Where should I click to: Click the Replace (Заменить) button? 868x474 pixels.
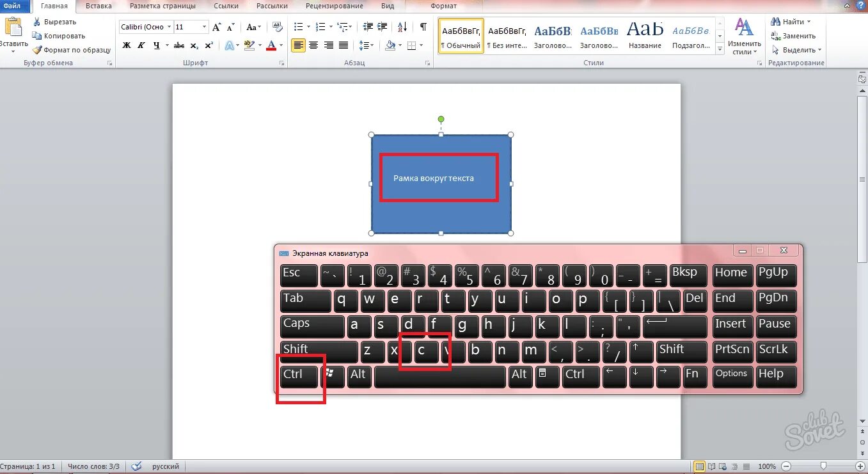click(793, 36)
